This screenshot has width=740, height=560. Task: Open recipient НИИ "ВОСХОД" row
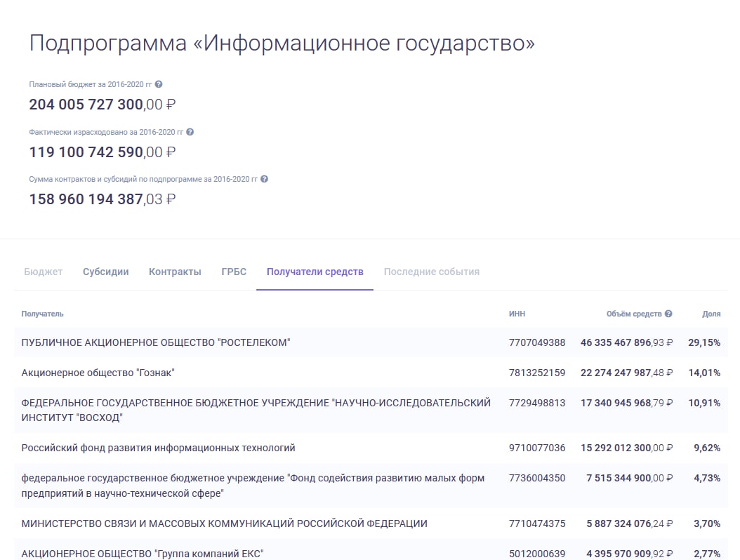pos(371,411)
